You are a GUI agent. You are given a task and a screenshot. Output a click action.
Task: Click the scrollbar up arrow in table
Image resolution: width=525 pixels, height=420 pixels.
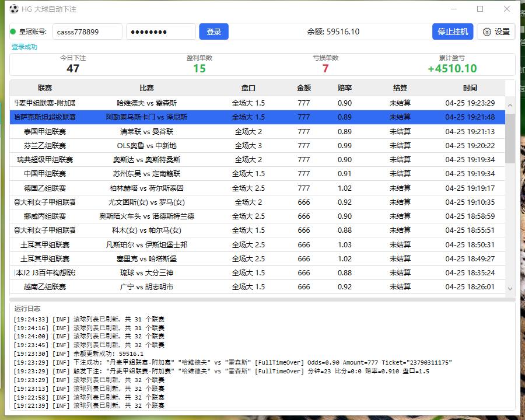510,105
